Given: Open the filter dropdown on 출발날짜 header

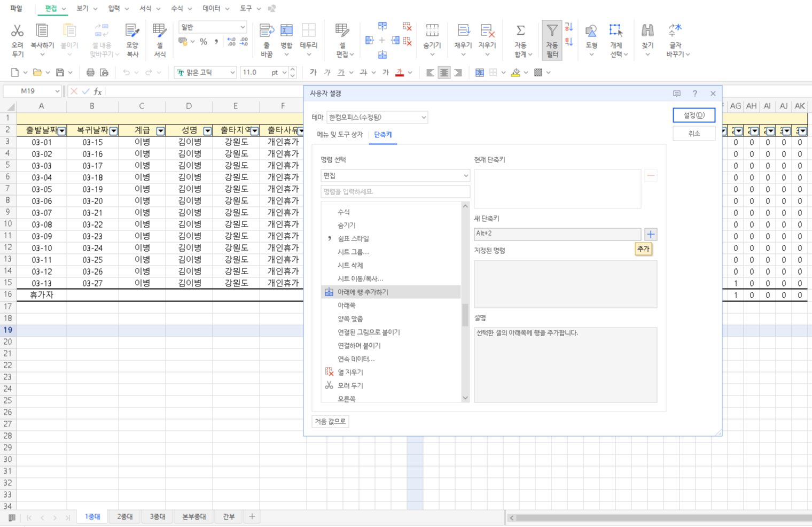Looking at the screenshot, I should tap(62, 130).
